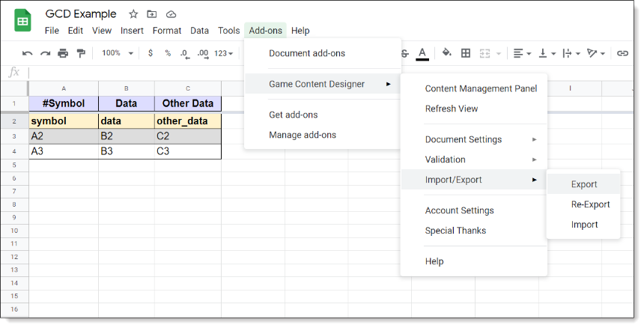Screen dimensions: 644x328
Task: Click the move to folder icon
Action: click(151, 14)
